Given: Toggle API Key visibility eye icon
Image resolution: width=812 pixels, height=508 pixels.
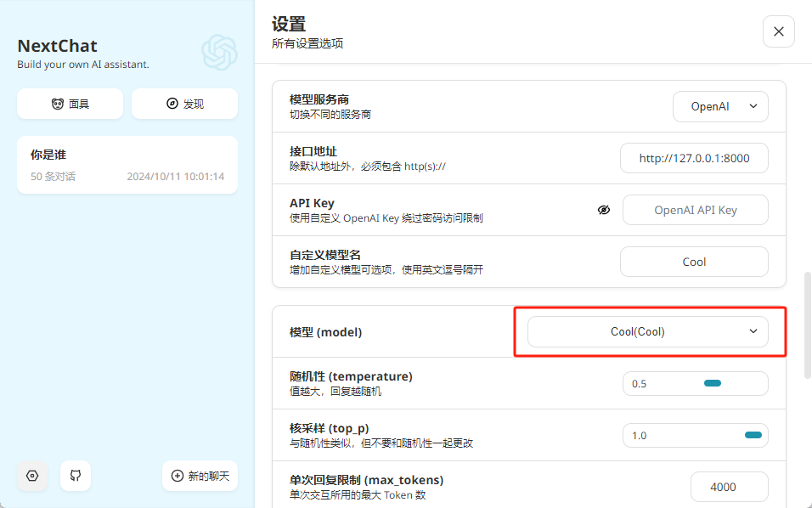Looking at the screenshot, I should pos(604,210).
